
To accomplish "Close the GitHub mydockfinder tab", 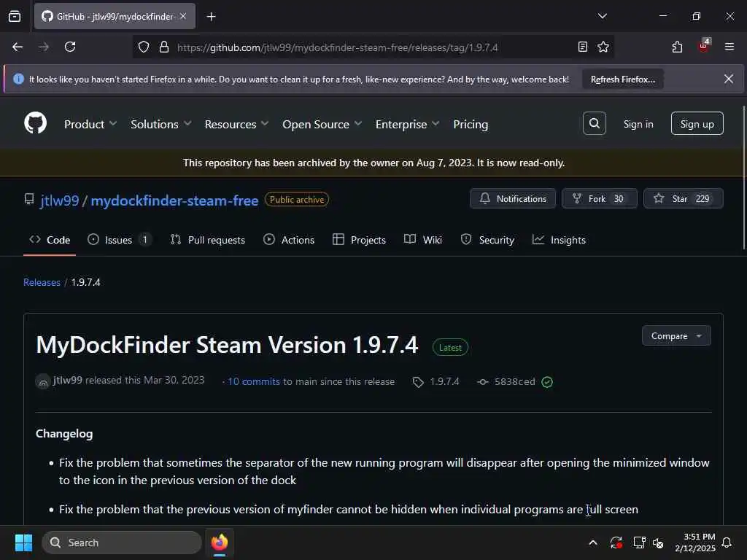I will (x=183, y=16).
